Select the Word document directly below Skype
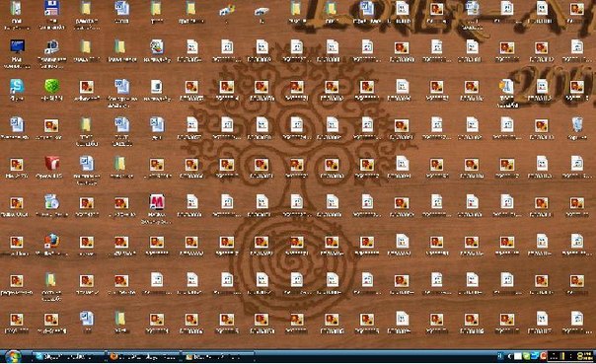596x364 pixels. tap(17, 124)
